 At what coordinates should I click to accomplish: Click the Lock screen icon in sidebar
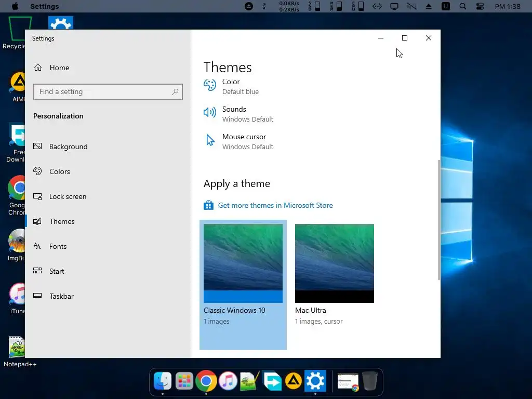(x=37, y=196)
